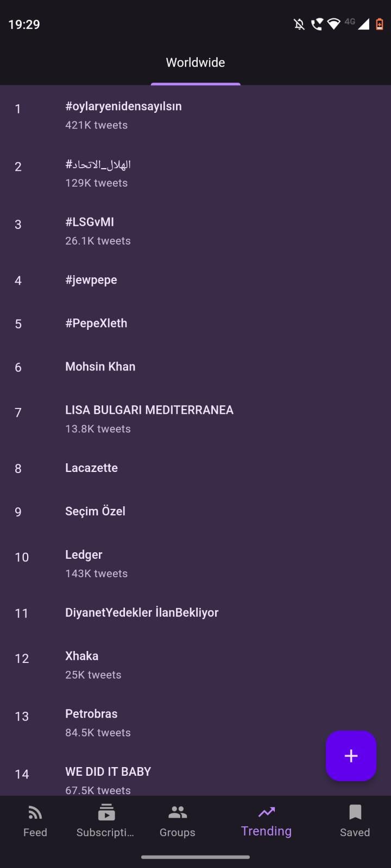Select the Worldwide tab
Viewport: 391px width, 868px height.
195,63
